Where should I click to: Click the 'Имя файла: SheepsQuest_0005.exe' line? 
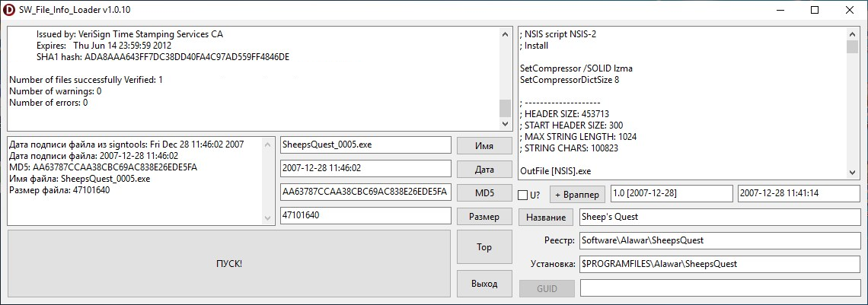point(80,179)
